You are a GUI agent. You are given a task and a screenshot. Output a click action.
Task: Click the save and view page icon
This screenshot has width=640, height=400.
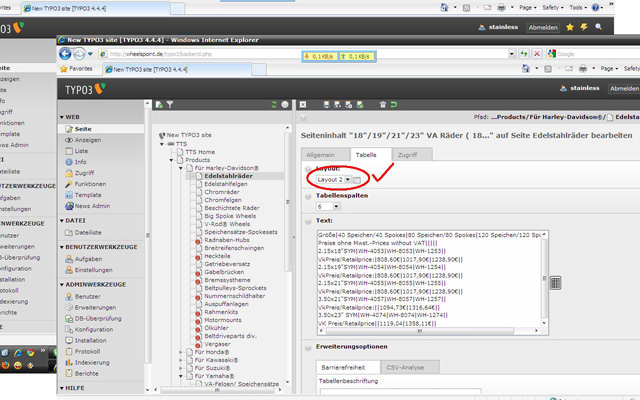[337, 105]
